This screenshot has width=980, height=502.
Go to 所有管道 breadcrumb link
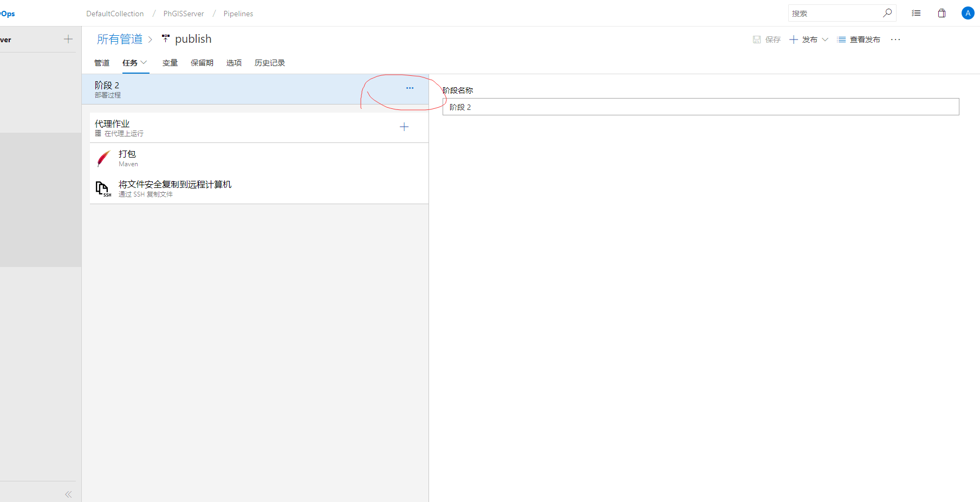pos(120,39)
